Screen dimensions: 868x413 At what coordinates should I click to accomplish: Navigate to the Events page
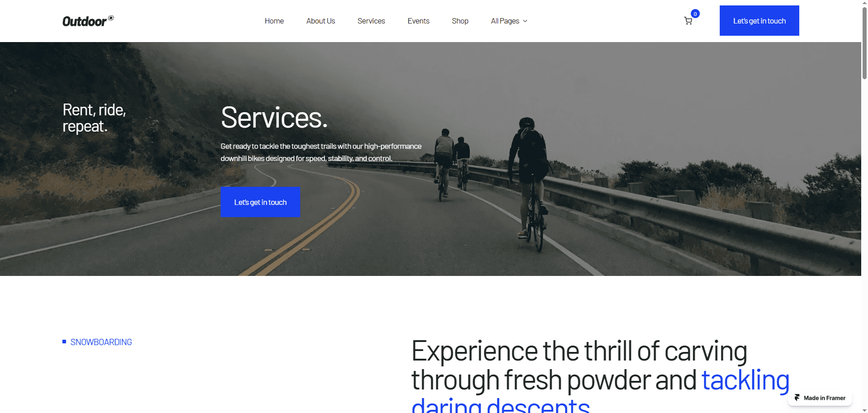coord(418,21)
